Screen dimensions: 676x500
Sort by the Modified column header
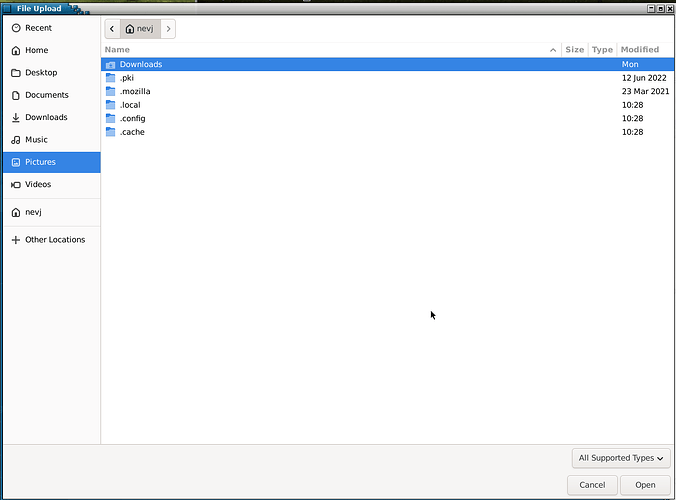pyautogui.click(x=645, y=50)
